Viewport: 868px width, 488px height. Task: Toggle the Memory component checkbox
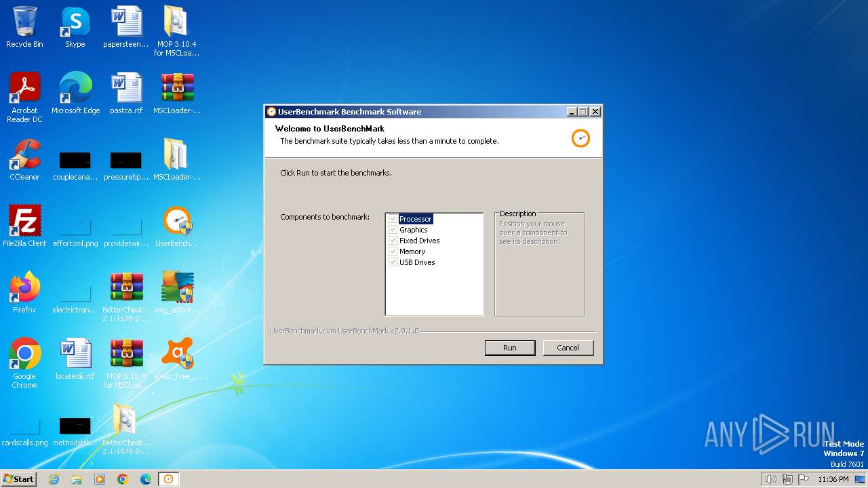click(393, 251)
